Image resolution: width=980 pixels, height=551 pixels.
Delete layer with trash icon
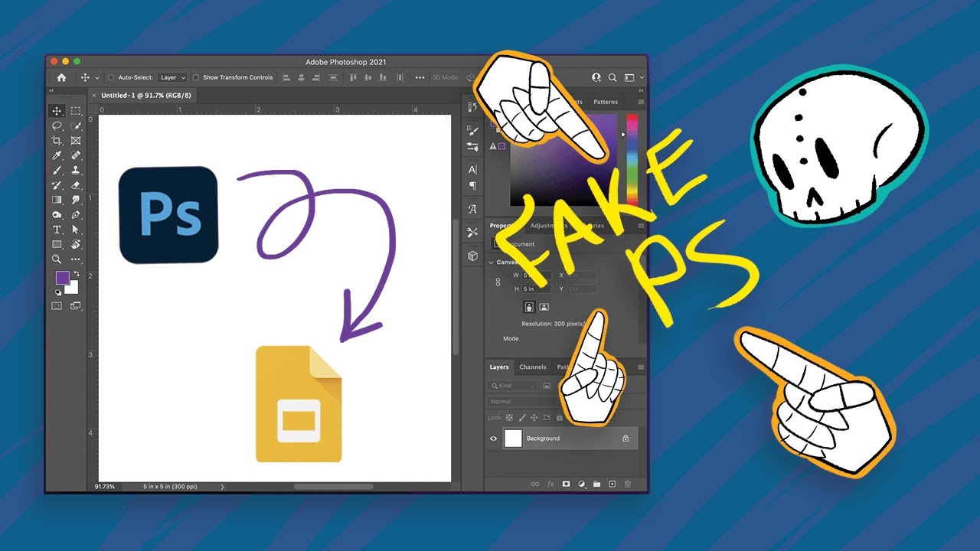pos(628,484)
